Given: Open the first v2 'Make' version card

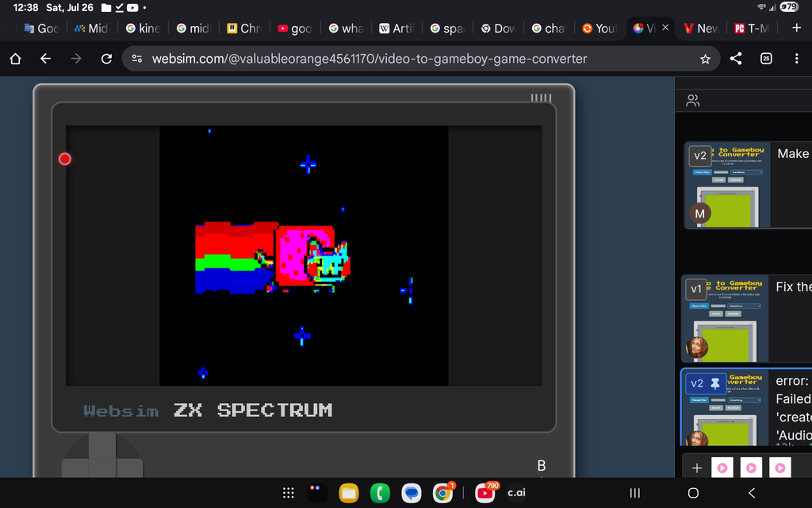Looking at the screenshot, I should pos(749,184).
